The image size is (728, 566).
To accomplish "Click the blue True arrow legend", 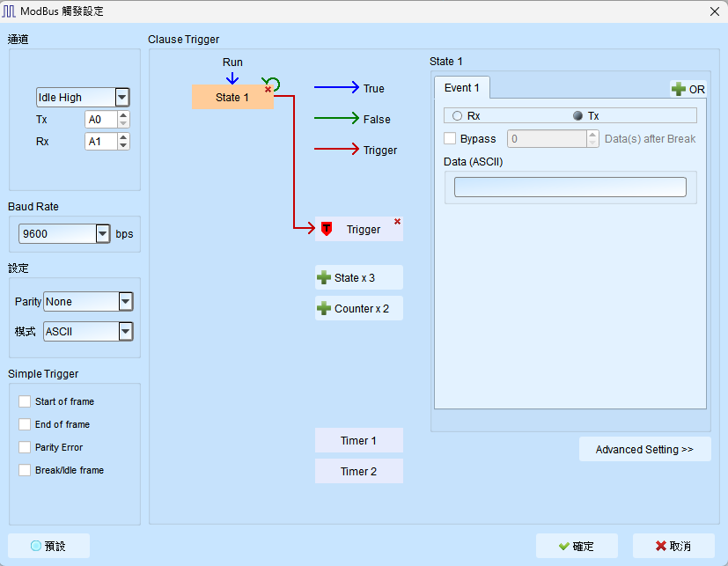I will point(336,87).
